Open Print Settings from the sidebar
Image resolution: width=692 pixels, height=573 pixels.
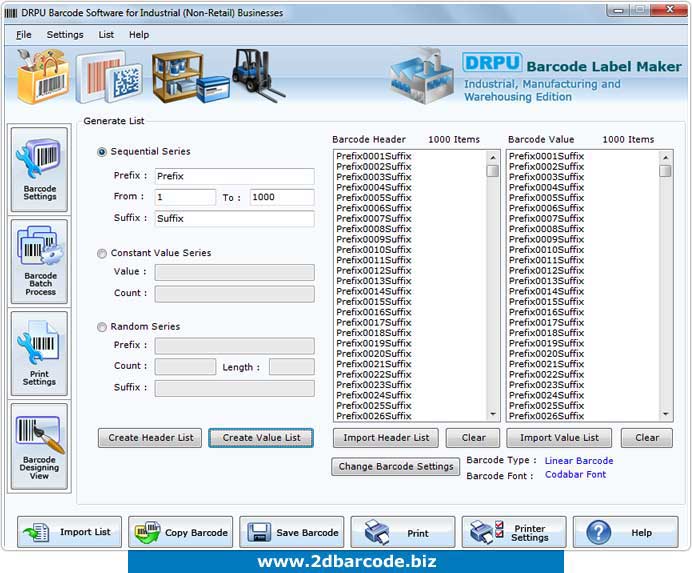(40, 353)
